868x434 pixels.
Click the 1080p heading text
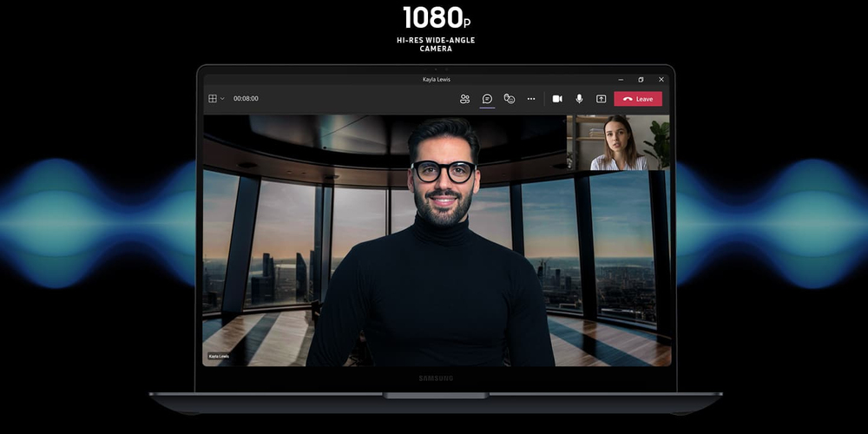pos(436,17)
